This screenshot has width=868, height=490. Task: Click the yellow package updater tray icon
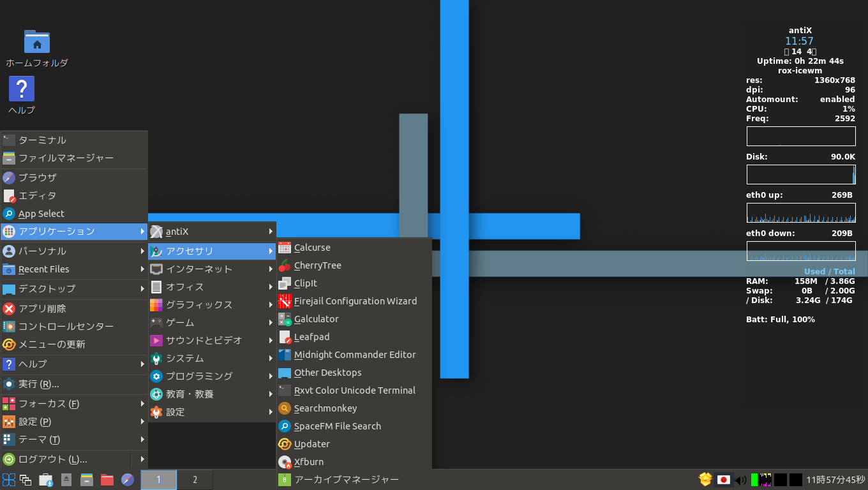(x=705, y=479)
